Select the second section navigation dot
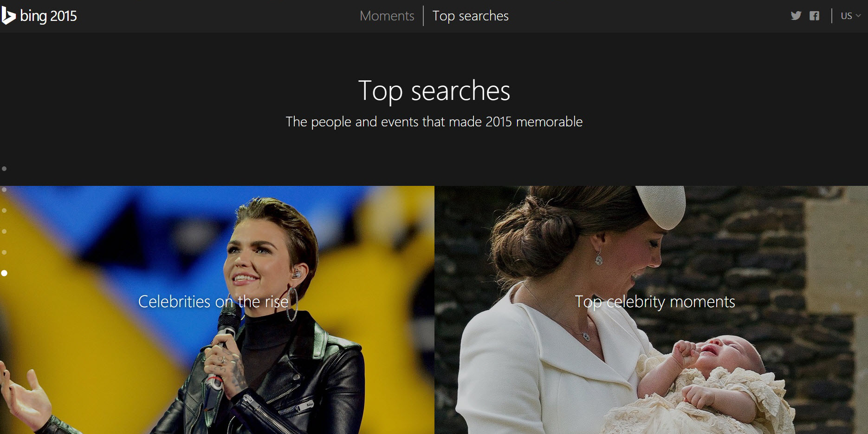Image resolution: width=868 pixels, height=434 pixels. click(x=4, y=190)
